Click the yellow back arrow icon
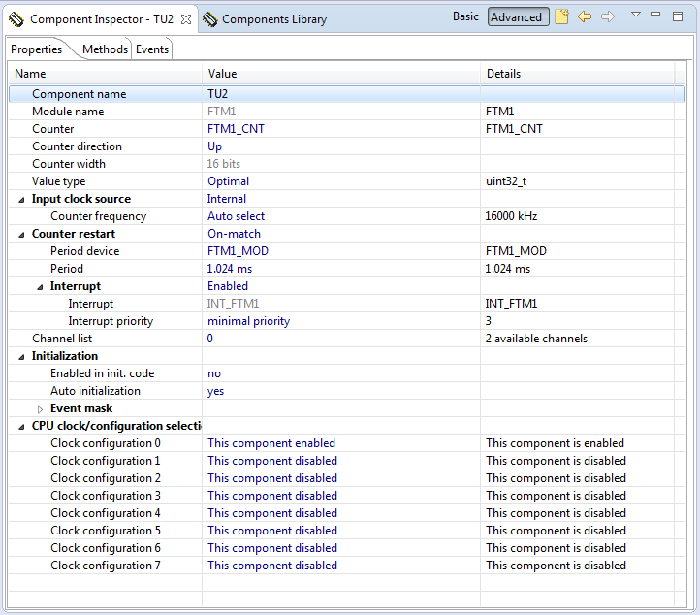Image resolution: width=700 pixels, height=615 pixels. pos(585,17)
